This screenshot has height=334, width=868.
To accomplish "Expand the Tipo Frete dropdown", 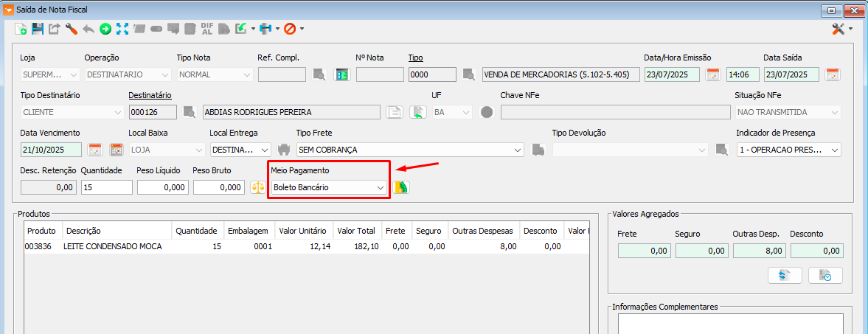I will tap(518, 150).
